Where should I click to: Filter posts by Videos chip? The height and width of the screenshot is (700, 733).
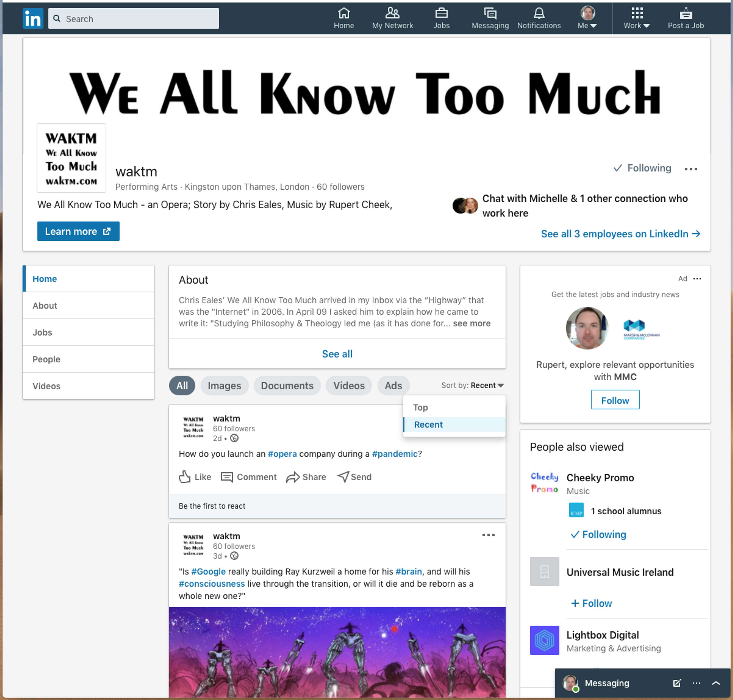click(349, 386)
